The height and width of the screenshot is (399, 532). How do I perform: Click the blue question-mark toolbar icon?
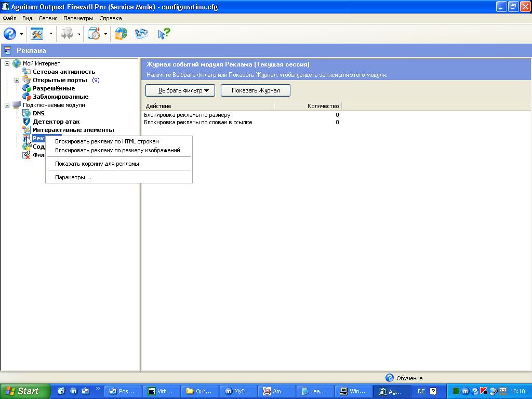pos(10,34)
